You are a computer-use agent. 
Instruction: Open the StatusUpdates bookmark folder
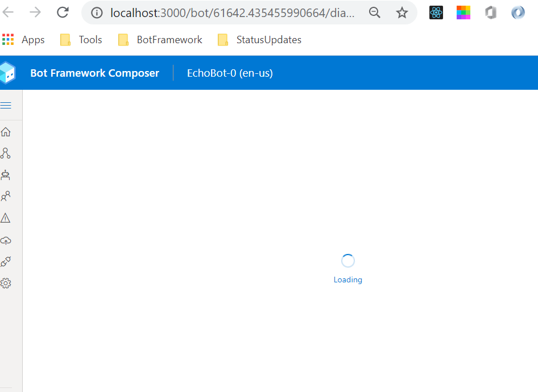pyautogui.click(x=259, y=40)
